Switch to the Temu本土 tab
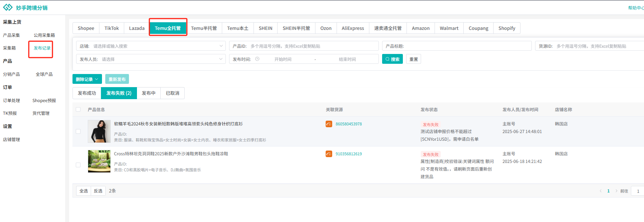The height and width of the screenshot is (222, 644). click(238, 28)
